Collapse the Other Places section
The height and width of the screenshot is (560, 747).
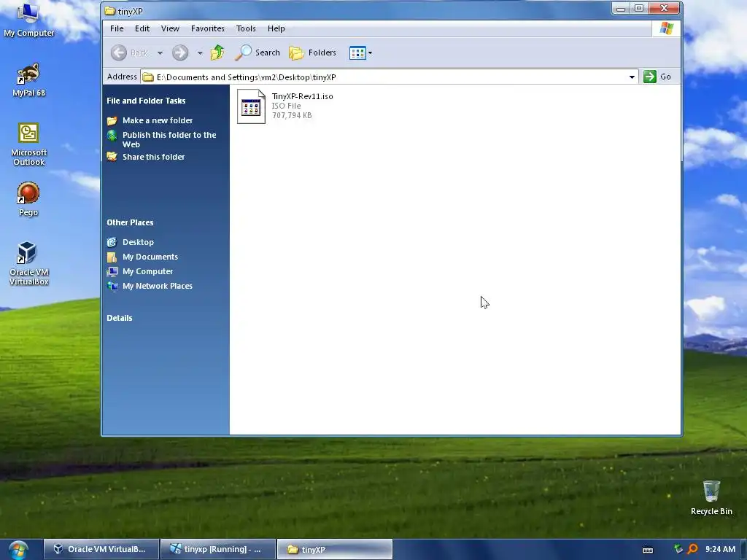[x=130, y=222]
